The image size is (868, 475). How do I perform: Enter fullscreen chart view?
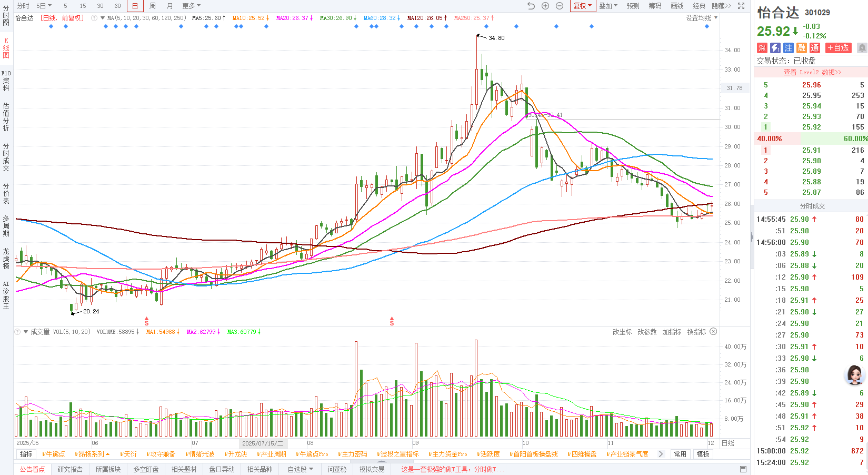pyautogui.click(x=741, y=6)
